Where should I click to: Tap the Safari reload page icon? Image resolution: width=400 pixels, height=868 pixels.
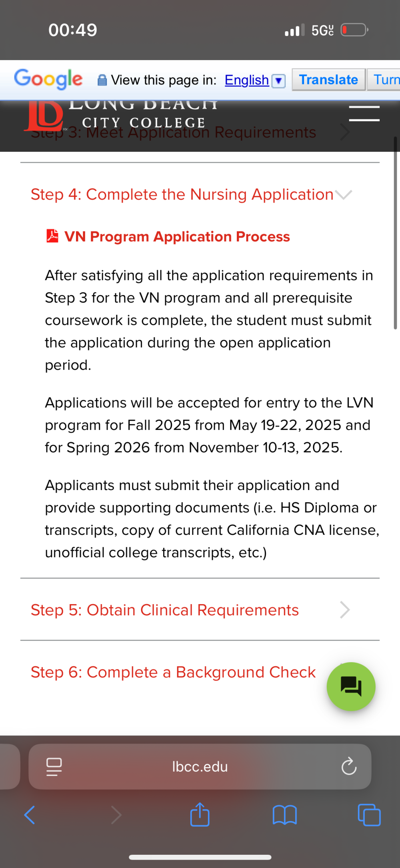[349, 766]
